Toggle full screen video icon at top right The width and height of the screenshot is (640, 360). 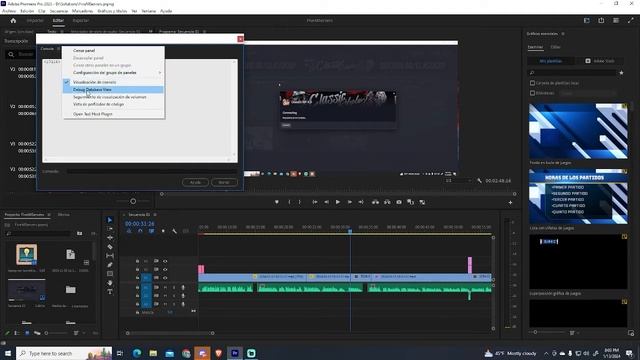630,20
